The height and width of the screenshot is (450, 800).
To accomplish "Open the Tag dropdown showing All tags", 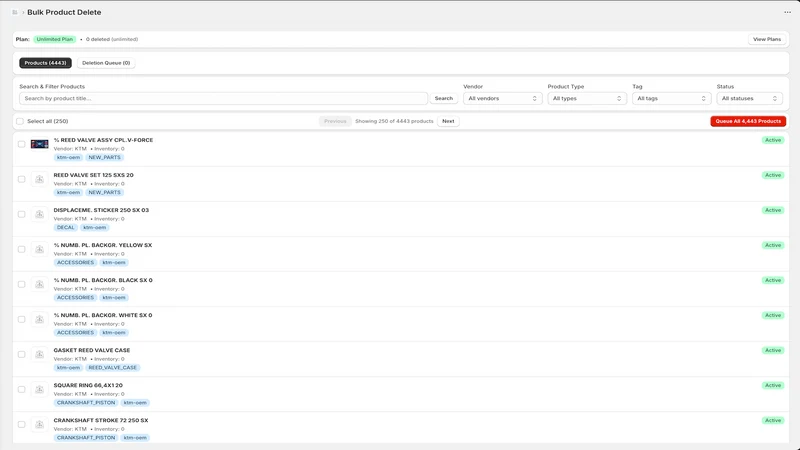I will click(671, 98).
